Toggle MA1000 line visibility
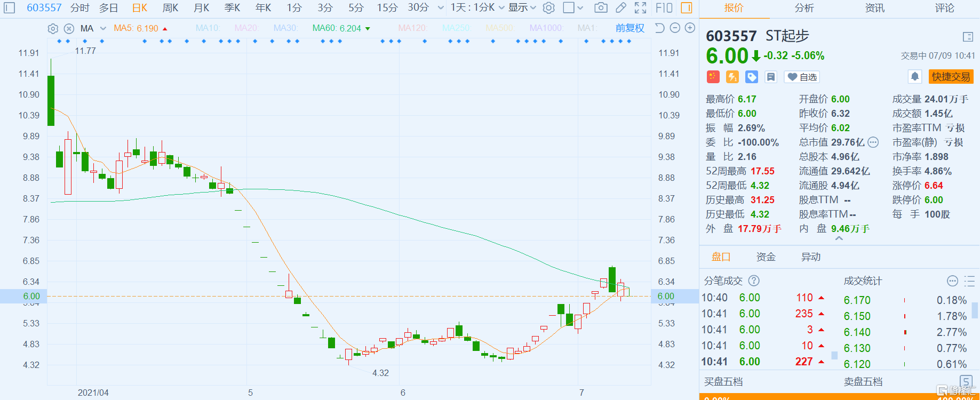 click(x=546, y=28)
